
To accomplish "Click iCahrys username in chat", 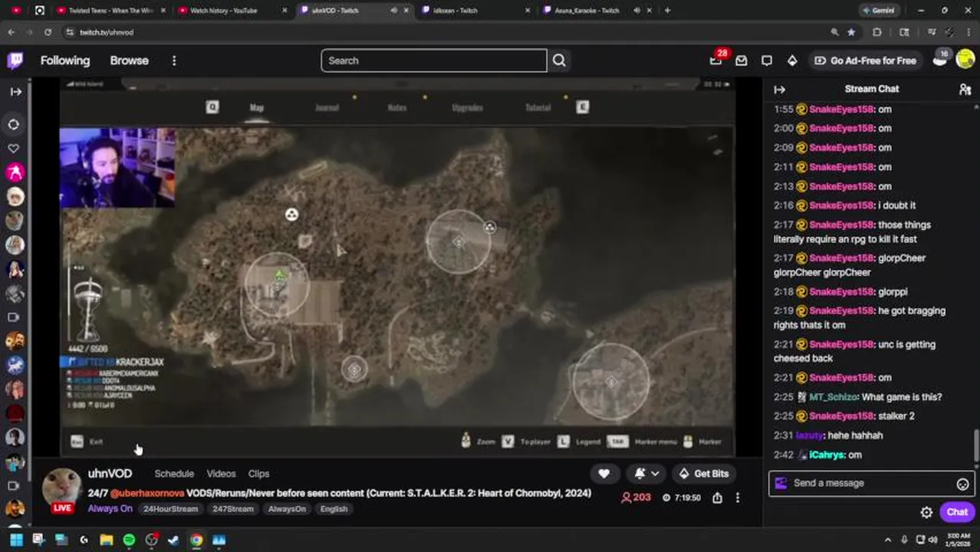I will click(827, 455).
